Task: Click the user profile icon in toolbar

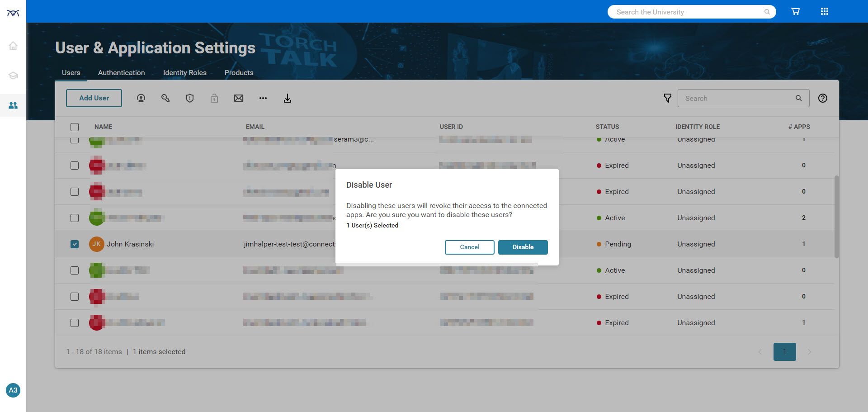Action: coord(141,98)
